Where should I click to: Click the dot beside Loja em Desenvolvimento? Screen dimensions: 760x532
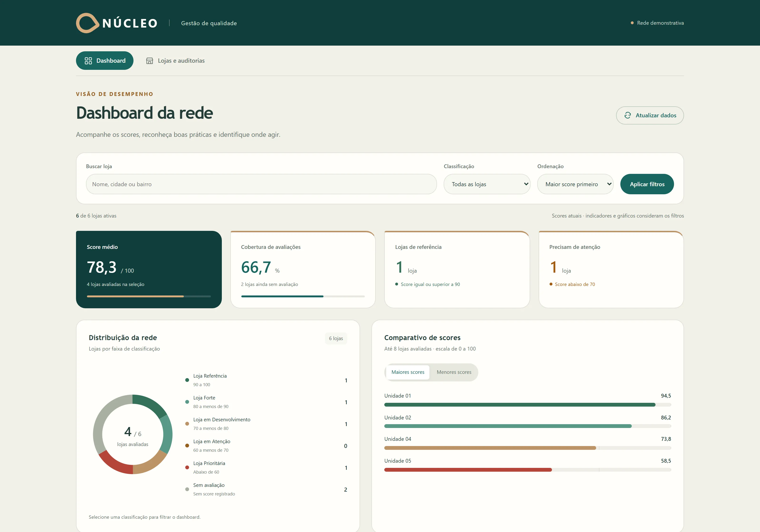pos(187,424)
